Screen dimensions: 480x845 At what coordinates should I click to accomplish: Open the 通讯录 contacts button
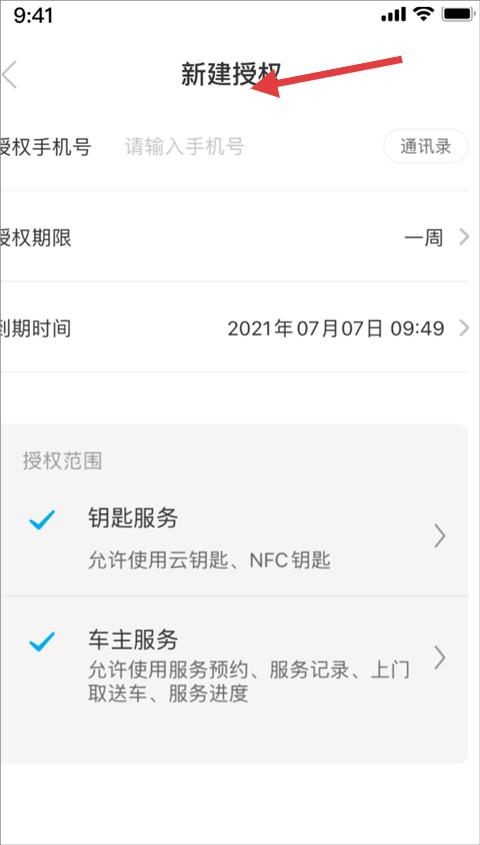coord(426,146)
